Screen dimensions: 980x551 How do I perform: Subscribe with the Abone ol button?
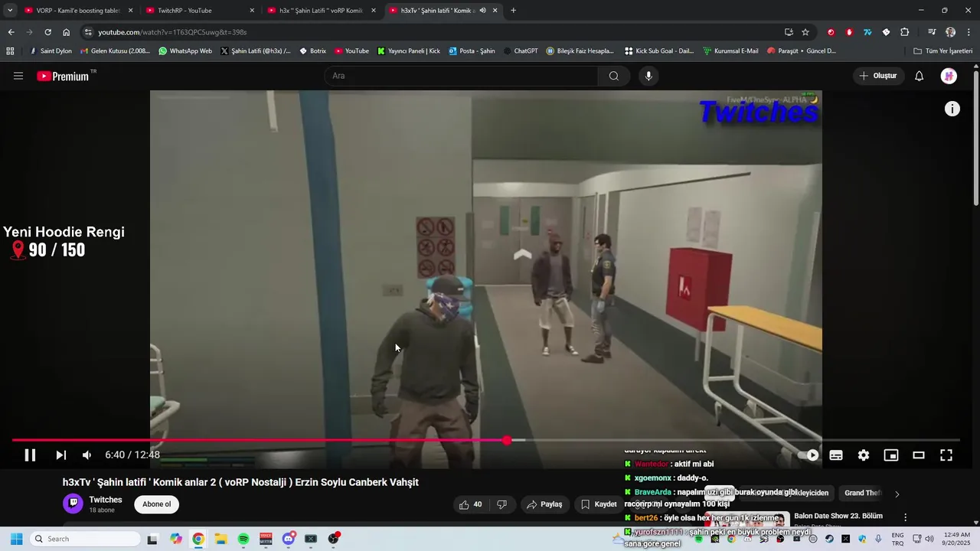point(157,504)
